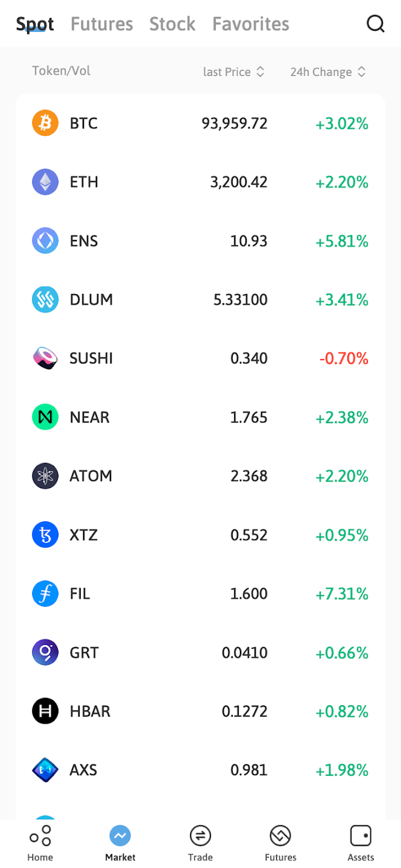Tap the Bitcoin coin icon

pyautogui.click(x=45, y=123)
